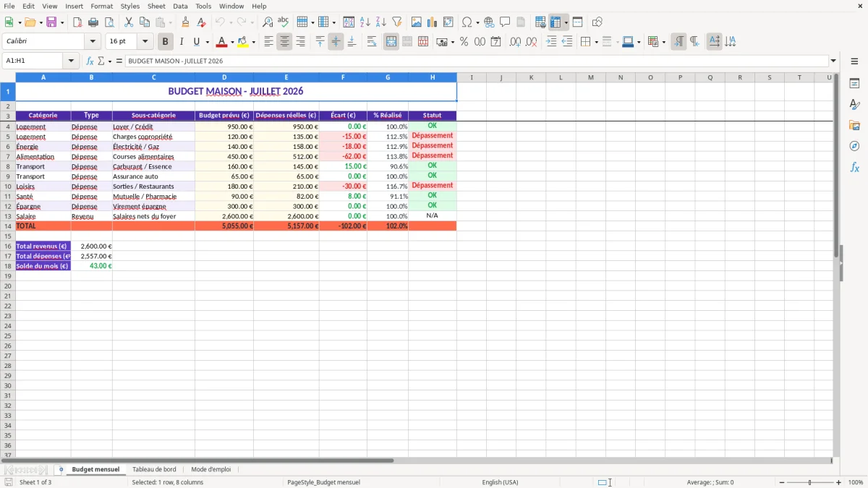
Task: Expand the formula bar
Action: [x=833, y=61]
